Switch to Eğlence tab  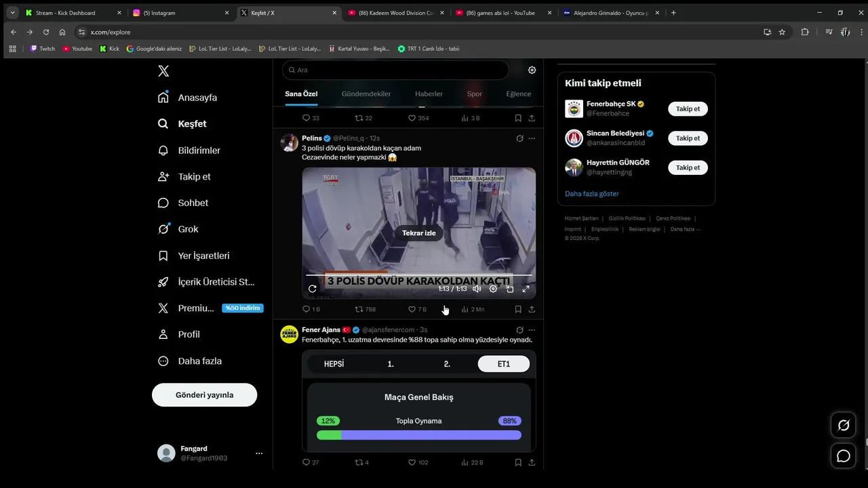(x=519, y=94)
